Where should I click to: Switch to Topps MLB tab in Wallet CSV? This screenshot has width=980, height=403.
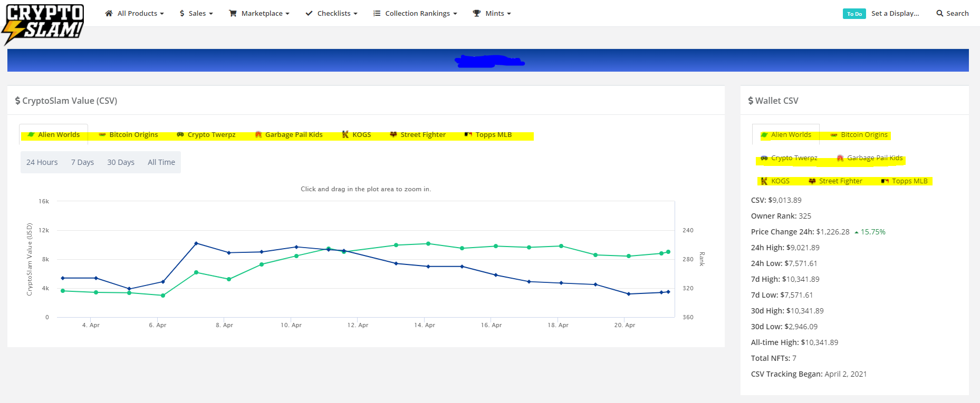[905, 181]
